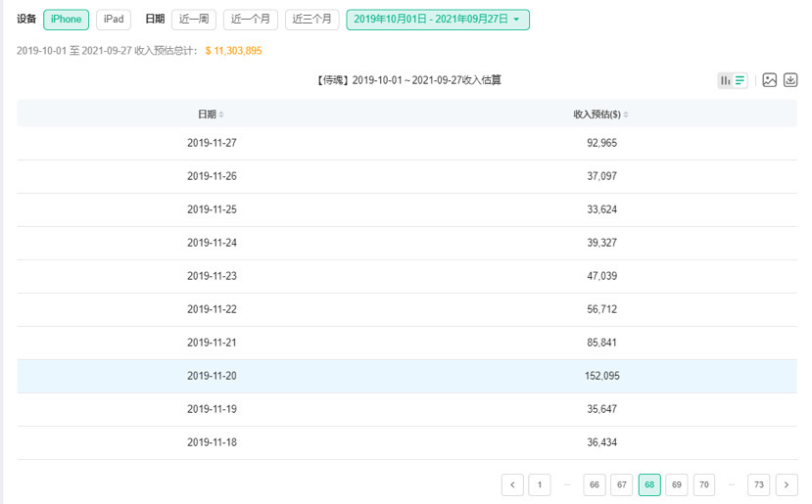
Task: Choose 近一个月 date range
Action: 251,20
